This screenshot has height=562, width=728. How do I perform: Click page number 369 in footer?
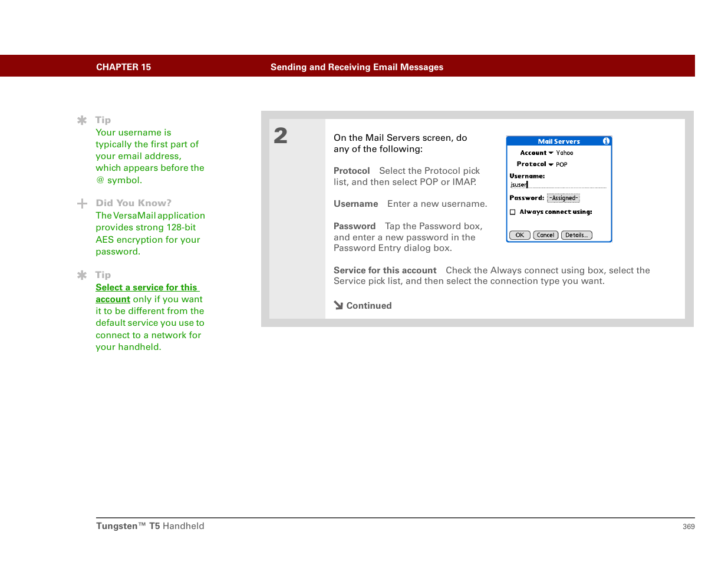click(689, 527)
